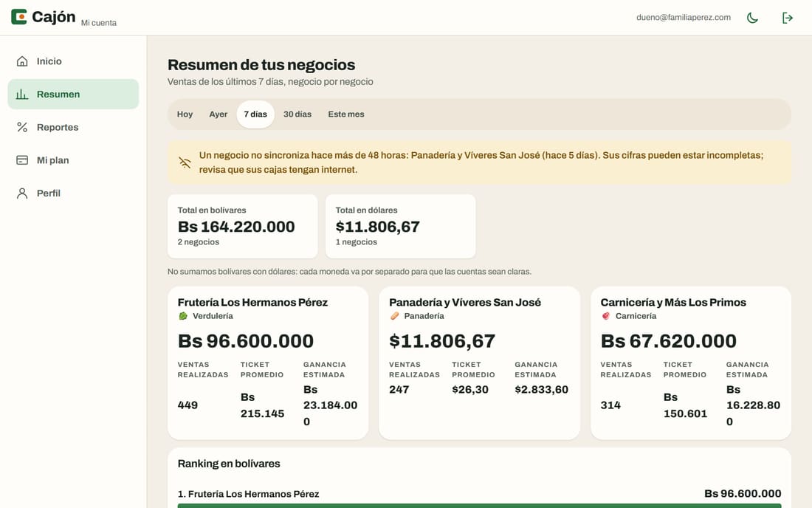Select the Ayer period tab
The width and height of the screenshot is (812, 508).
(x=218, y=114)
